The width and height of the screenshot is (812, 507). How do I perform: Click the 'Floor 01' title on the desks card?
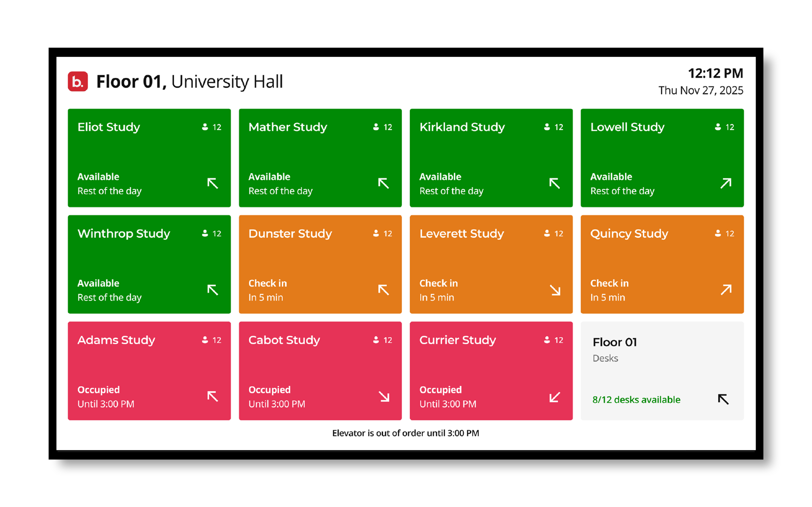click(615, 342)
